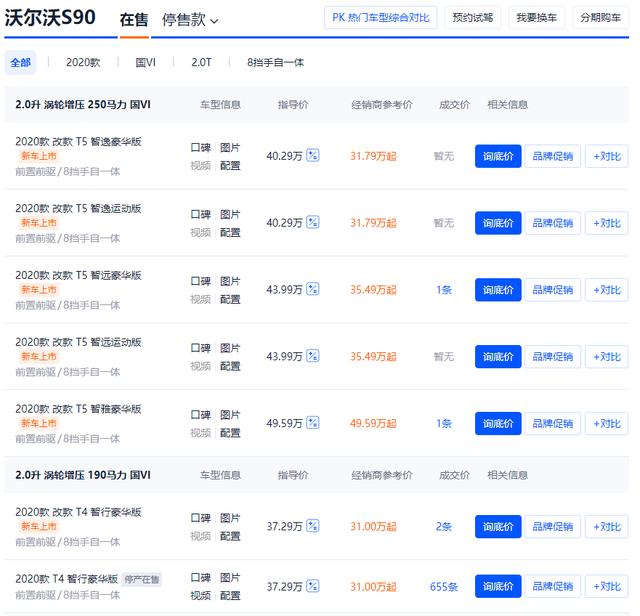Click 品牌促销 for T5 智远豪华版

coord(553,290)
